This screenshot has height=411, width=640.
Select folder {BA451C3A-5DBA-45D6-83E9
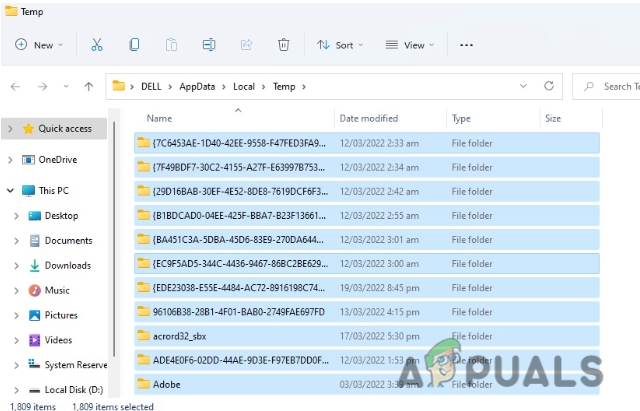pyautogui.click(x=367, y=240)
